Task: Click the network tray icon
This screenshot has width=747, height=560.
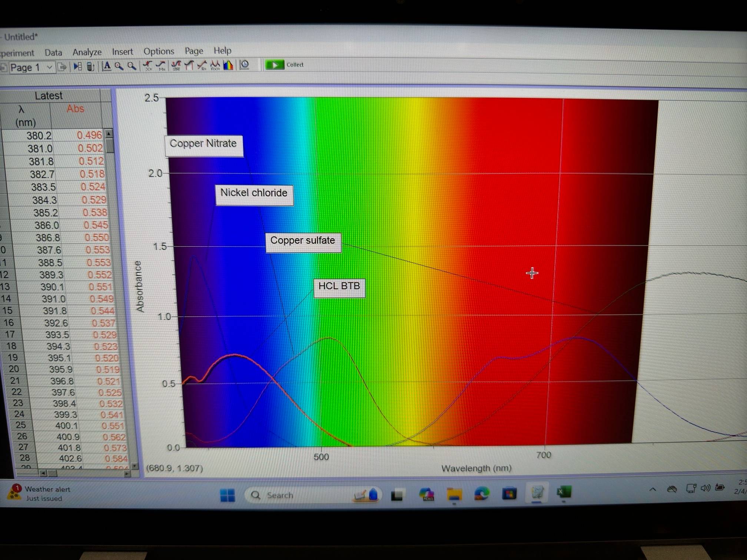Action: coord(691,489)
